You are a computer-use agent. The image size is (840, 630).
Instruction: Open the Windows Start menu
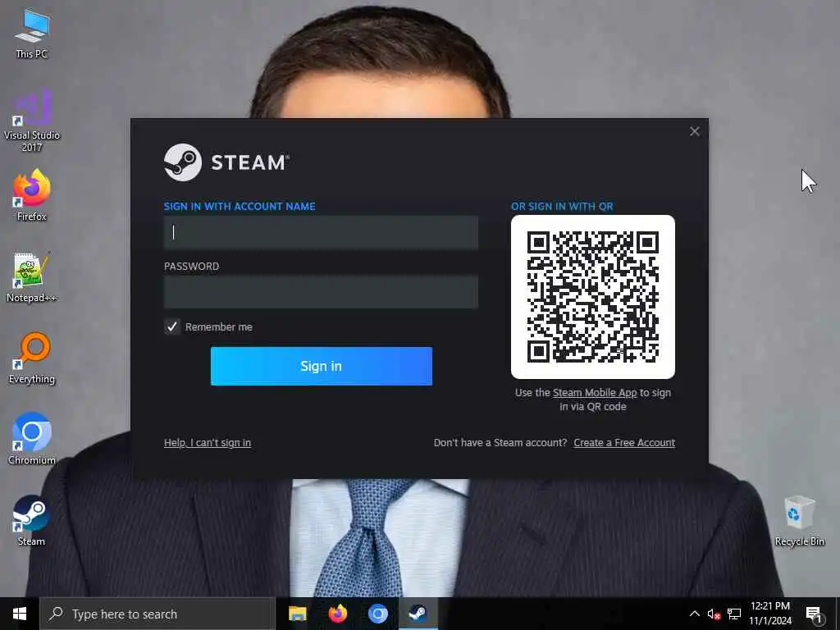[20, 614]
